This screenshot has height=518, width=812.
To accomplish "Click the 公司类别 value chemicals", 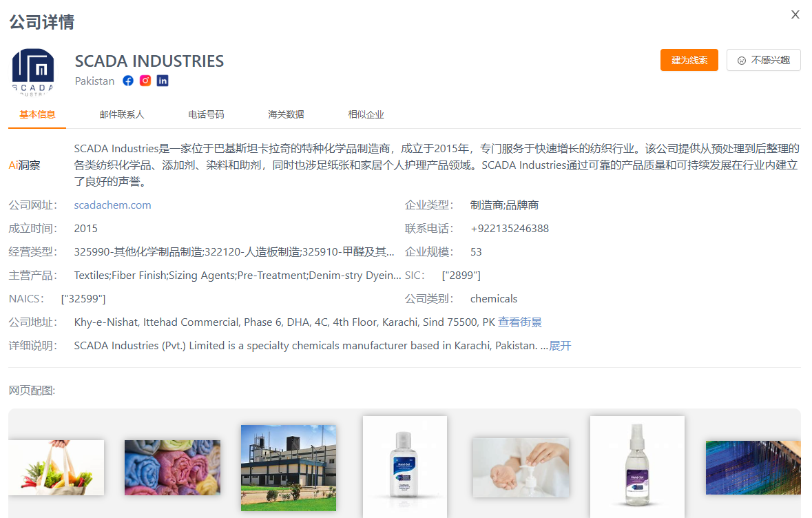I will pos(494,299).
